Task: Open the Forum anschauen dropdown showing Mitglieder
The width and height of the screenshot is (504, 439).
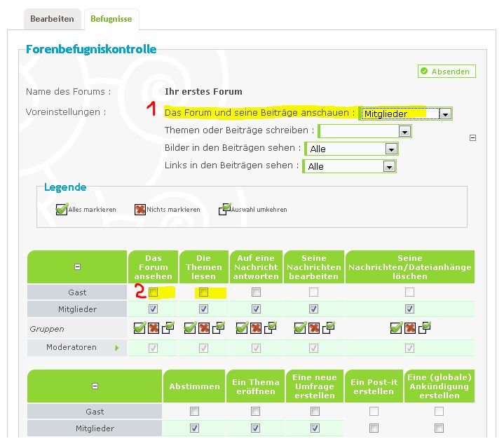Action: [406, 114]
